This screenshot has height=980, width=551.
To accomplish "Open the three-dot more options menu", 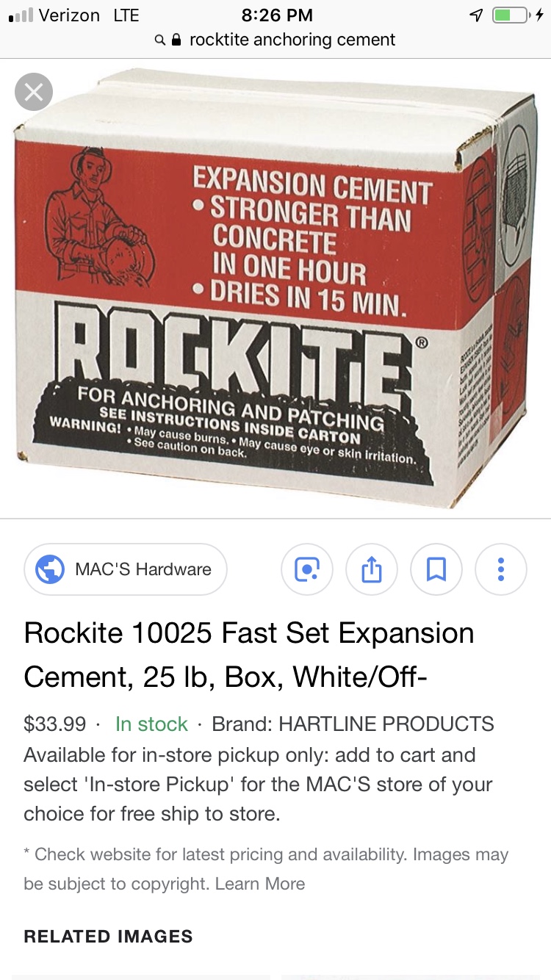I will (x=501, y=569).
